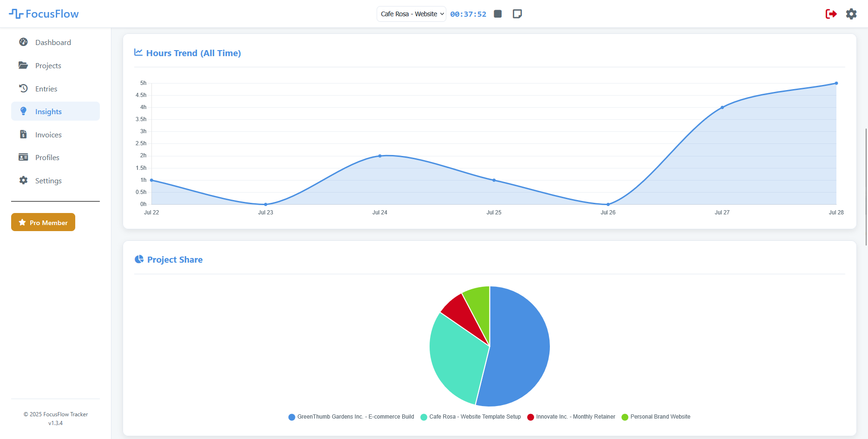Stop the running timer
This screenshot has width=868, height=439.
click(x=498, y=14)
